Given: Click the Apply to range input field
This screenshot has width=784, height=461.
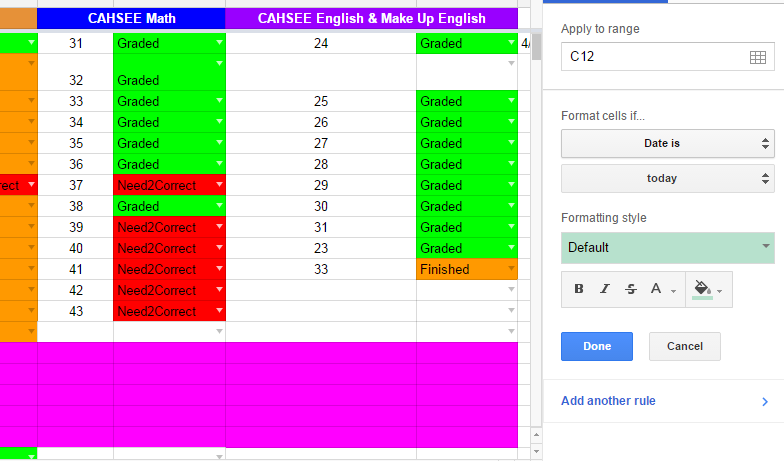Looking at the screenshot, I should pos(650,57).
